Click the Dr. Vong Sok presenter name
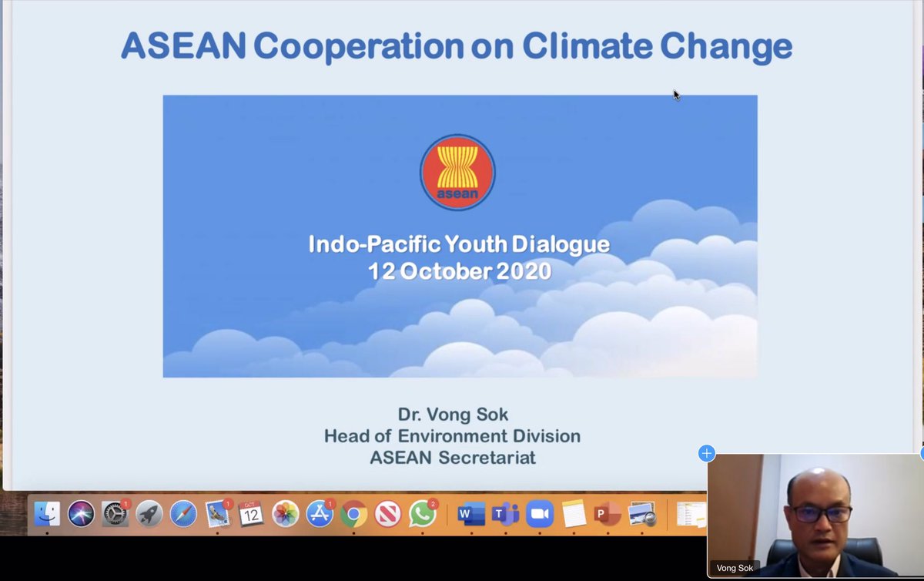The width and height of the screenshot is (924, 581). [x=453, y=415]
